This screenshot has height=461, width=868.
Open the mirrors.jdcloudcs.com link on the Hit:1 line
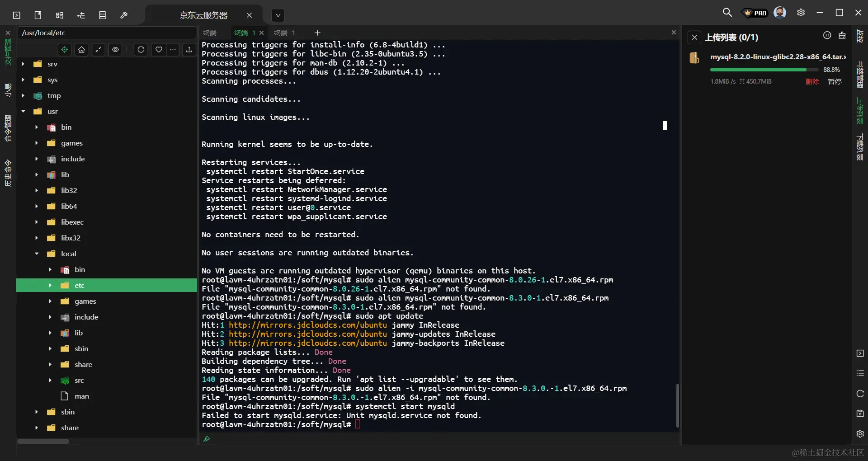[308, 325]
